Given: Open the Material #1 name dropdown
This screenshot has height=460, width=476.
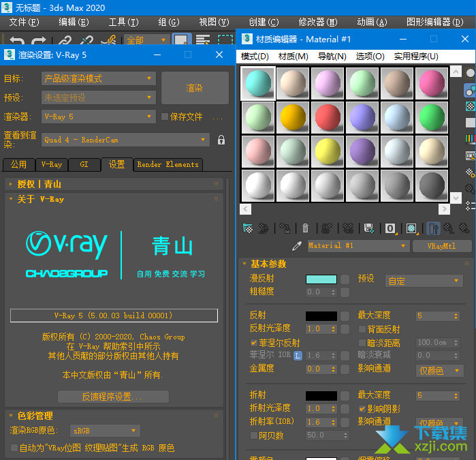Looking at the screenshot, I should (358, 246).
